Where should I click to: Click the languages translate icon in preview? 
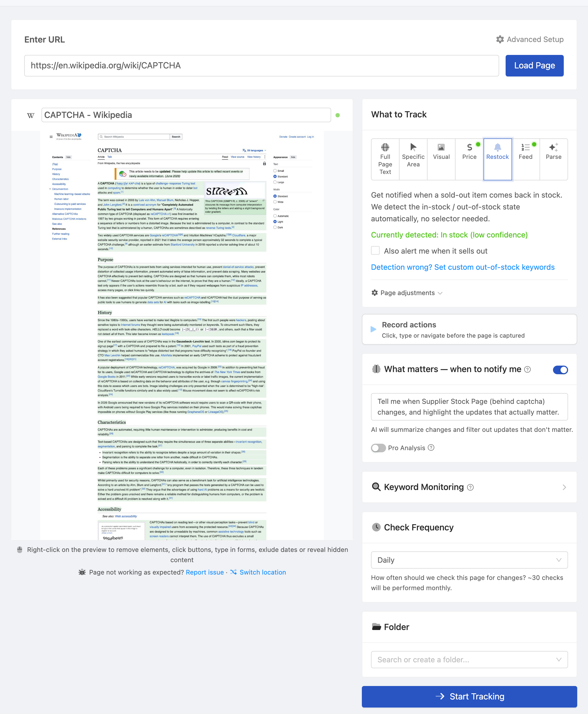point(244,150)
